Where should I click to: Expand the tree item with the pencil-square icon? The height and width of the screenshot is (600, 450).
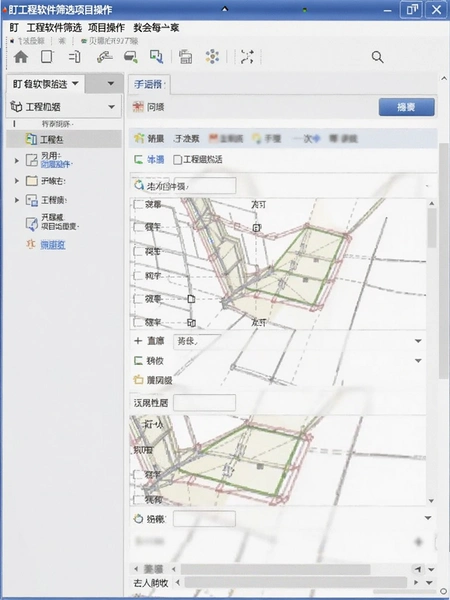16,160
